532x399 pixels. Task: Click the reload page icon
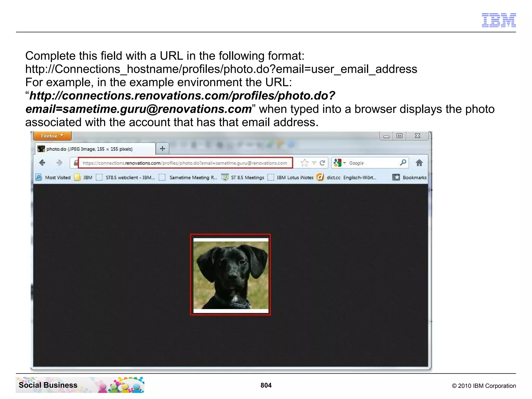(x=322, y=163)
